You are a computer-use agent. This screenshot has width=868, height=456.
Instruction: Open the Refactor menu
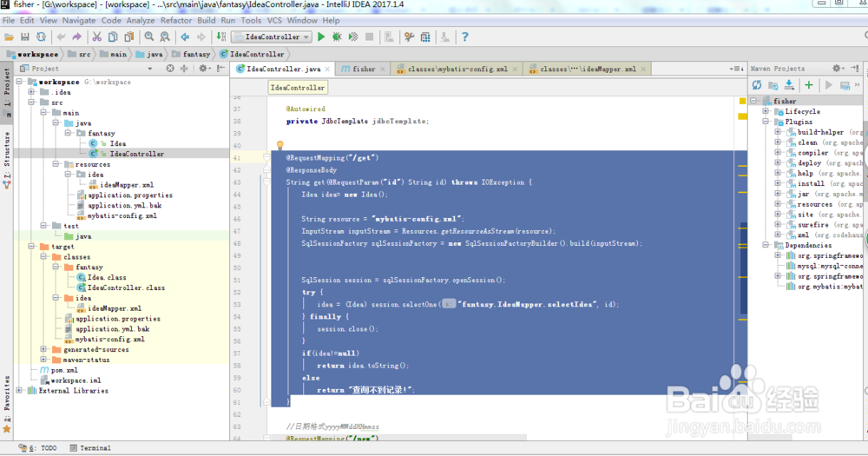point(176,21)
